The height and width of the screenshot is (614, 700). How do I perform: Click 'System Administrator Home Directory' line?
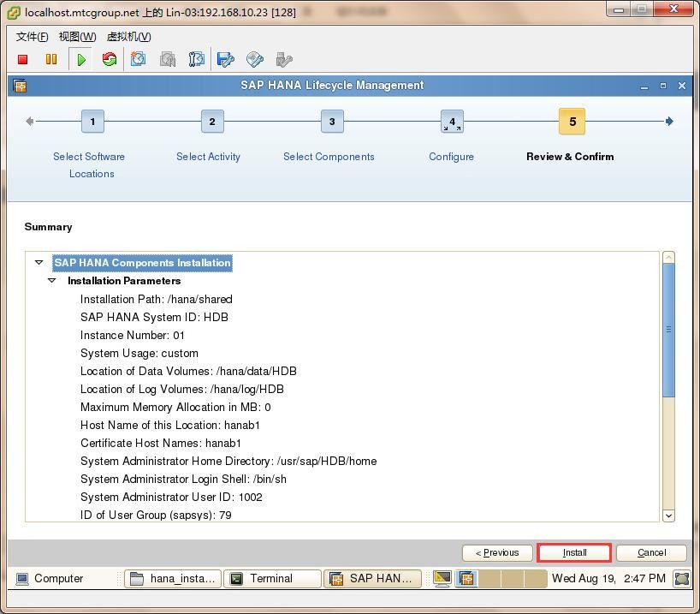(228, 461)
